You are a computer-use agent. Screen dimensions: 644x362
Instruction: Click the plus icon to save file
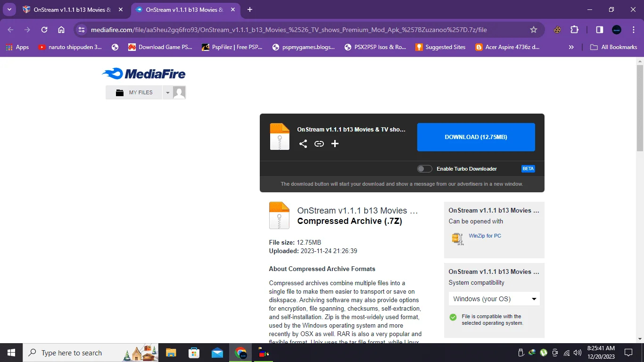(x=335, y=144)
